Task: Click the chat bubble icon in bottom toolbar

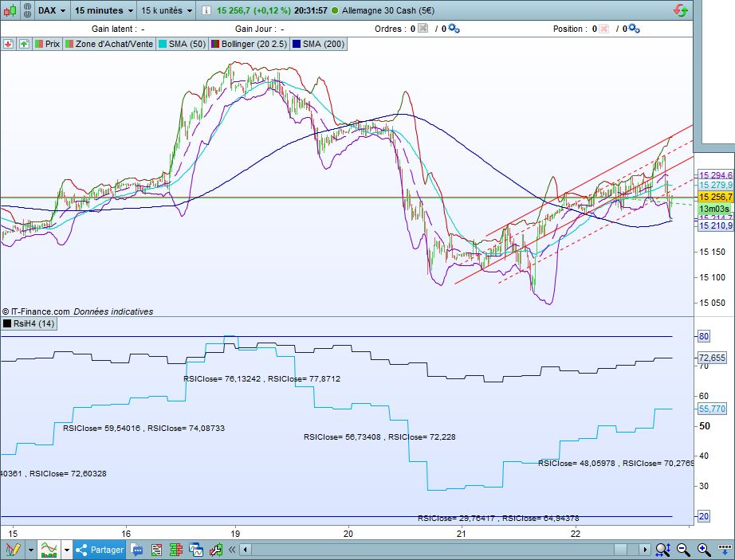Action: 137,550
